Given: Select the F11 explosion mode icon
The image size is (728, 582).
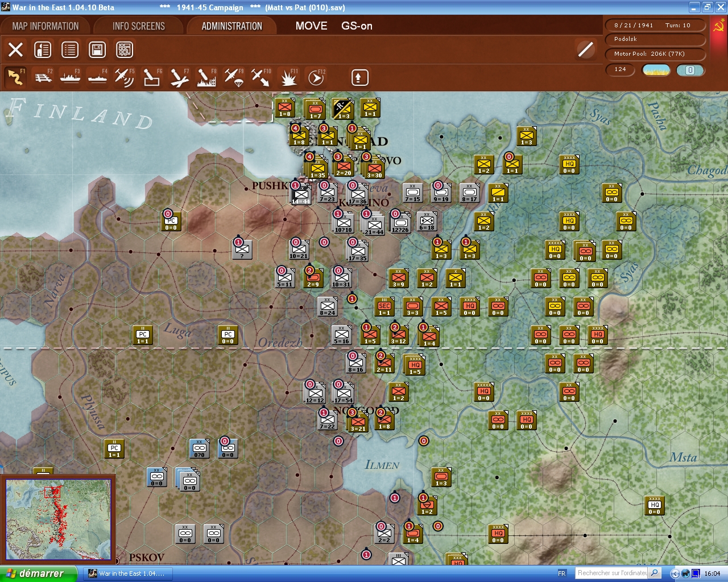Looking at the screenshot, I should (x=288, y=77).
